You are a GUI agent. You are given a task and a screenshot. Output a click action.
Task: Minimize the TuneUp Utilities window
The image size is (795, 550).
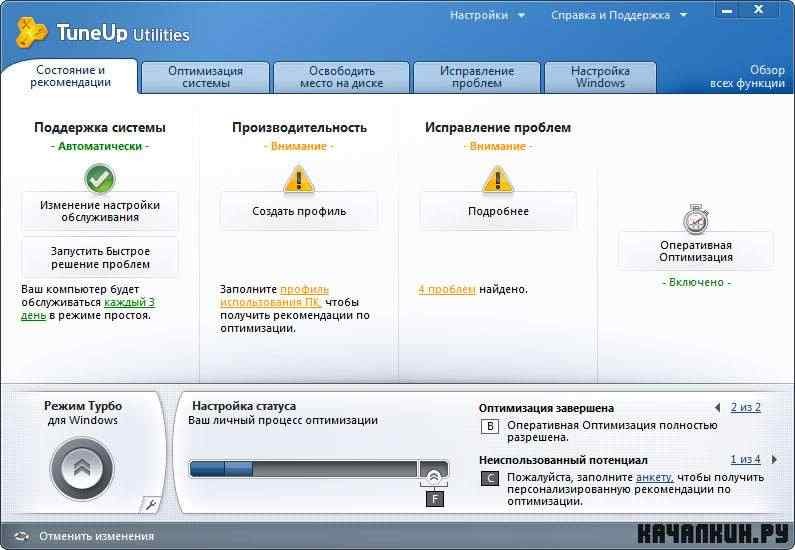point(727,11)
